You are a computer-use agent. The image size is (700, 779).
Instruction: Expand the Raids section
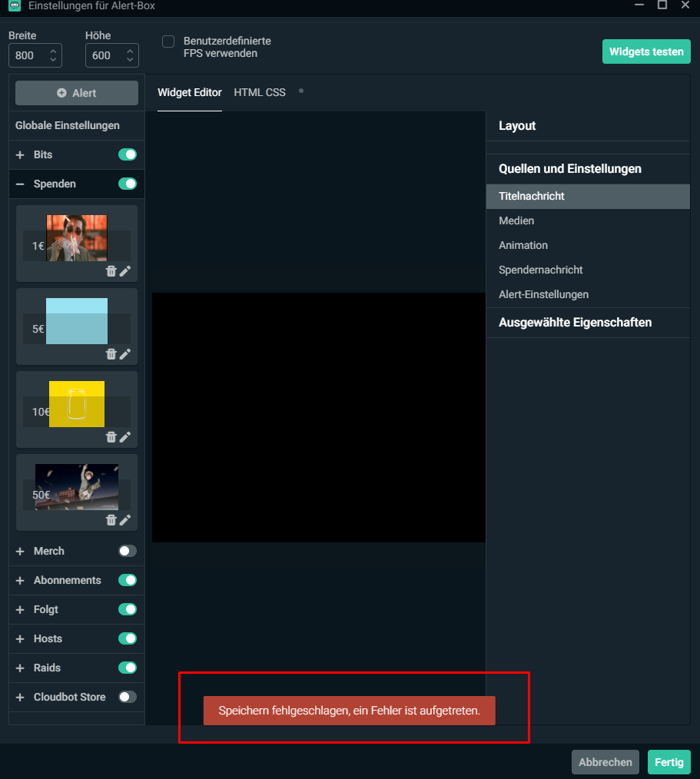pos(20,668)
